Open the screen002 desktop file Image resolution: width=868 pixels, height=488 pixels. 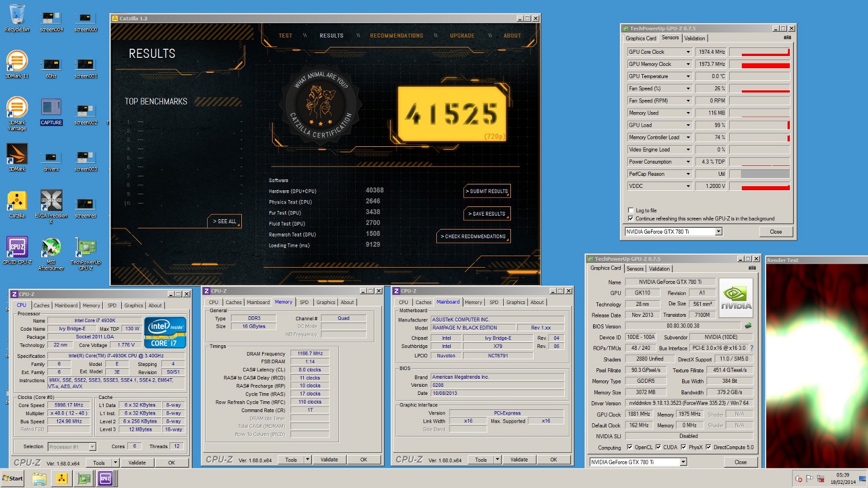[x=86, y=114]
